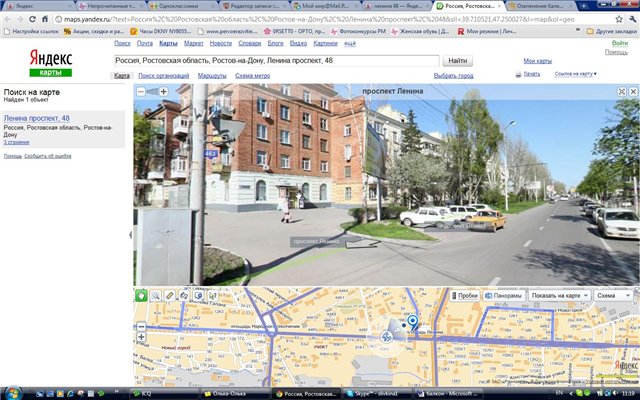Expand hidden bookmarks chevron
The height and width of the screenshot is (400, 640).
(578, 31)
